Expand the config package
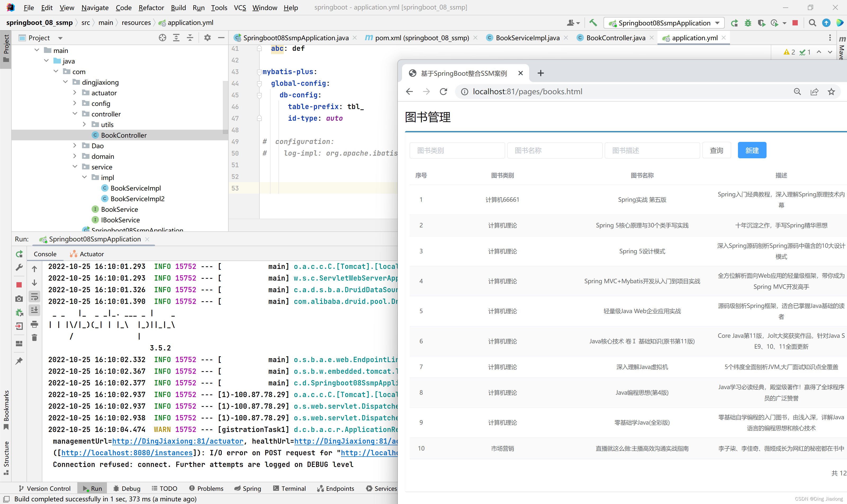The height and width of the screenshot is (504, 847). (x=75, y=103)
